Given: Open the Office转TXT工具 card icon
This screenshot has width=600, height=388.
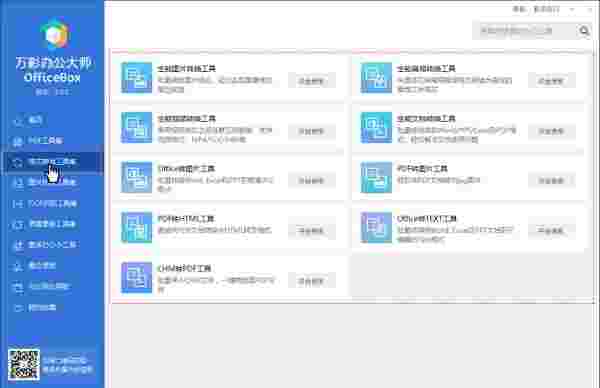Looking at the screenshot, I should pos(376,227).
